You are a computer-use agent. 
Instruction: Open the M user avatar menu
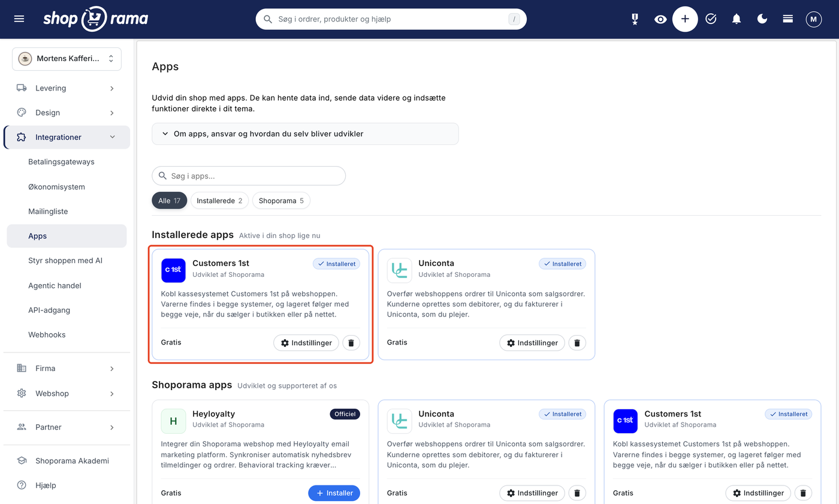click(813, 19)
